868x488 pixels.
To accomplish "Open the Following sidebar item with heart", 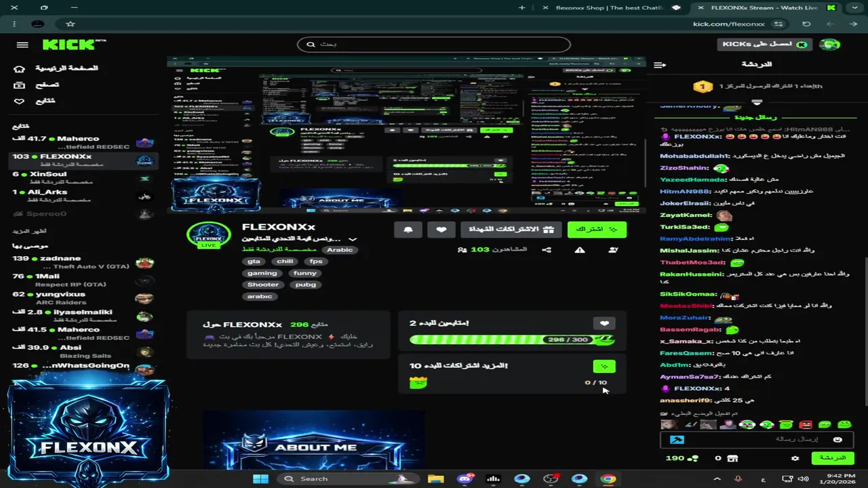I will point(35,101).
